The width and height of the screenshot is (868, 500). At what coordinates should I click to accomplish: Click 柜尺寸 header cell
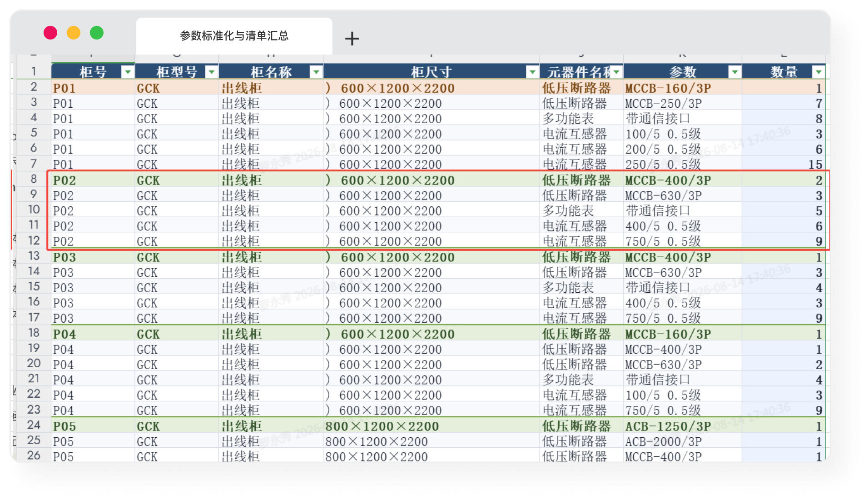[432, 72]
